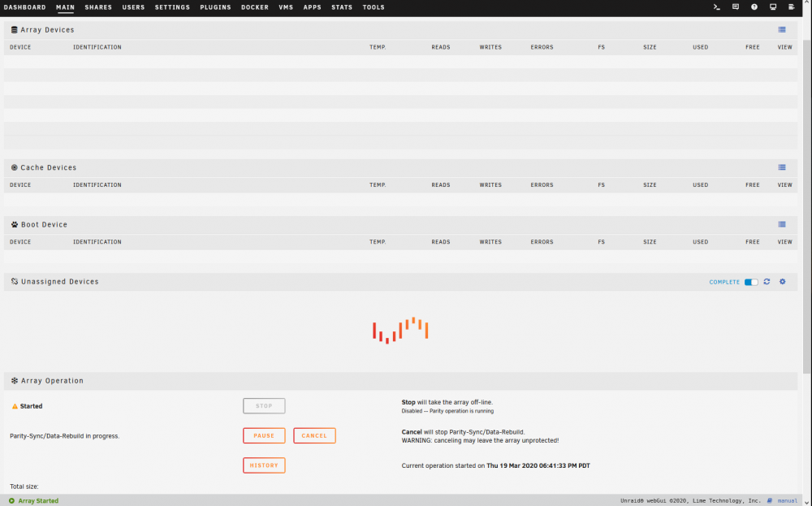Click the Unassigned Devices header icon

pyautogui.click(x=14, y=282)
